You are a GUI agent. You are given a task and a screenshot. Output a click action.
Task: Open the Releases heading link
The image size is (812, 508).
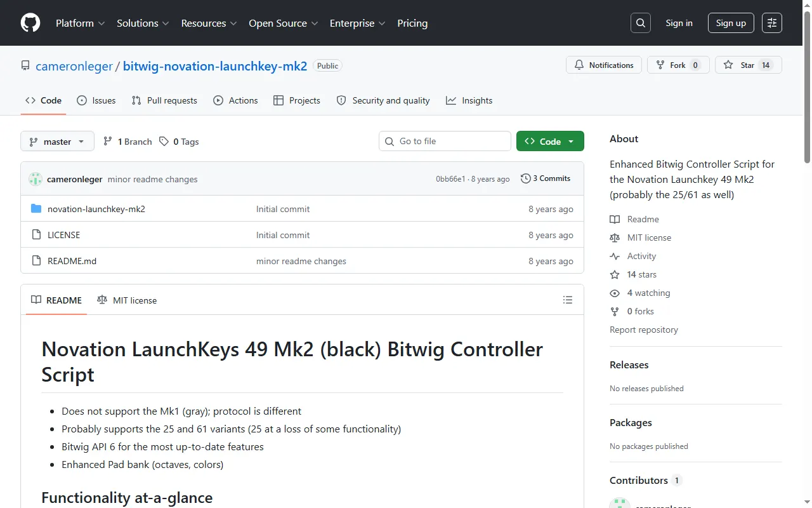point(629,364)
